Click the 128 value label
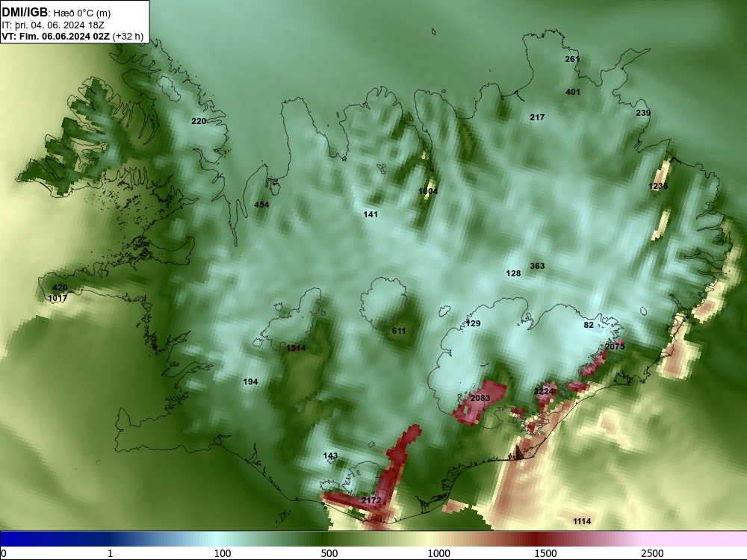 (513, 273)
